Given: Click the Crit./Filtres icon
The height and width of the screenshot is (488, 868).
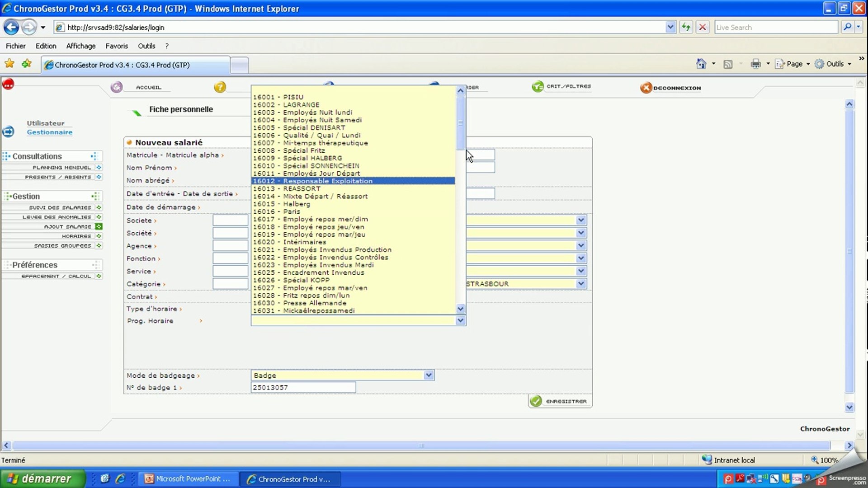Looking at the screenshot, I should pyautogui.click(x=538, y=86).
